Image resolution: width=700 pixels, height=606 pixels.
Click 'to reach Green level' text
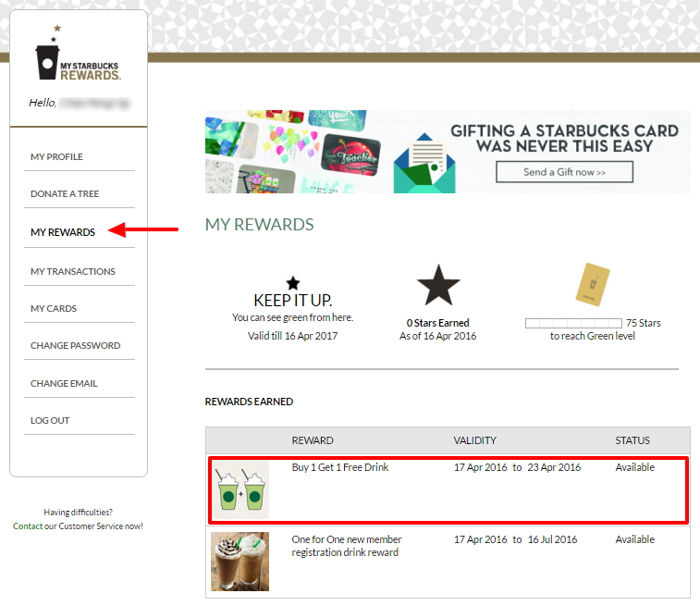point(593,336)
